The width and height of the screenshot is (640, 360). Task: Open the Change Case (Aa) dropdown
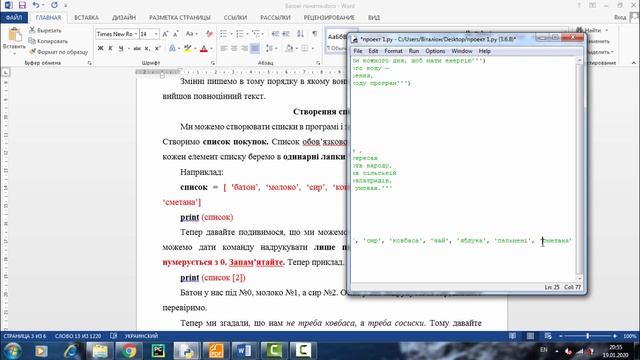(x=191, y=34)
